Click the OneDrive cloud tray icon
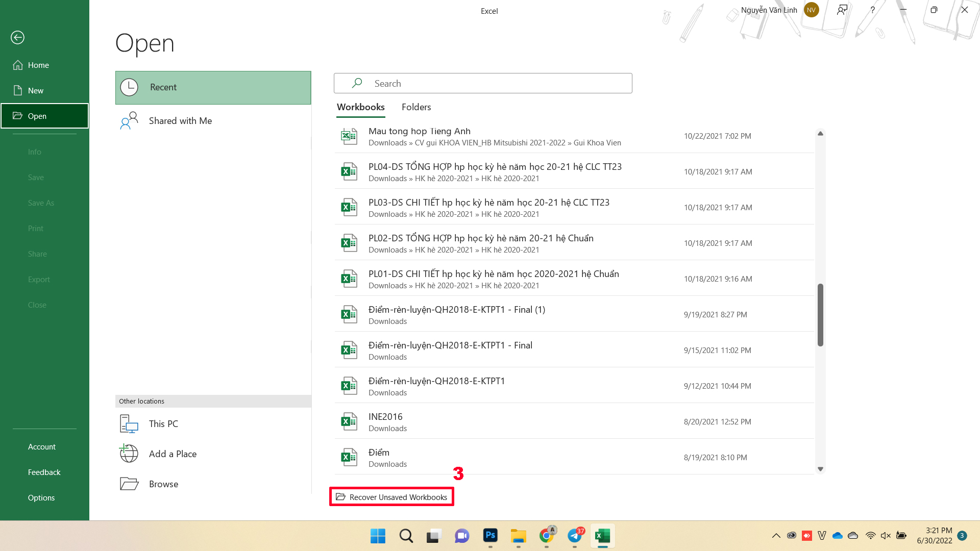Viewport: 980px width, 551px height. click(x=838, y=536)
